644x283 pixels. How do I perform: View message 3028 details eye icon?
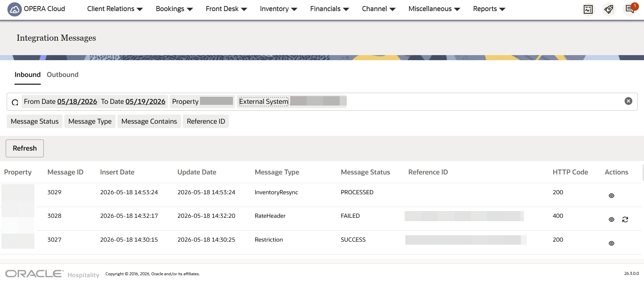[611, 219]
